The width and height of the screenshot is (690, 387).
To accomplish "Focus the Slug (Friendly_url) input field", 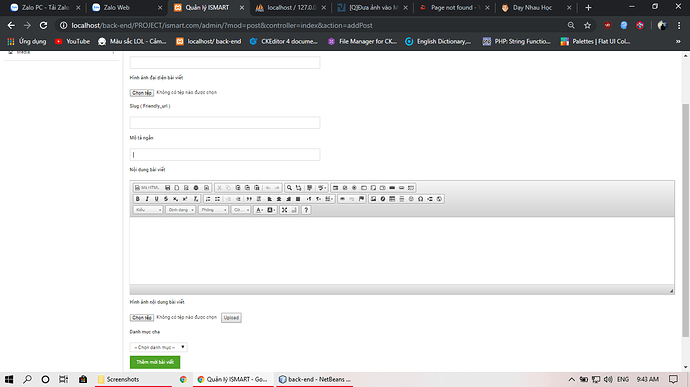I will [x=225, y=122].
